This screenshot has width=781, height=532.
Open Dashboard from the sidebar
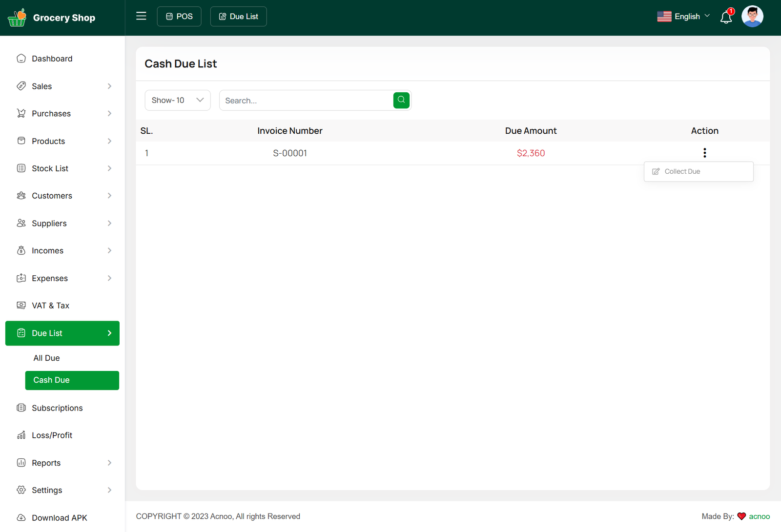[52, 59]
